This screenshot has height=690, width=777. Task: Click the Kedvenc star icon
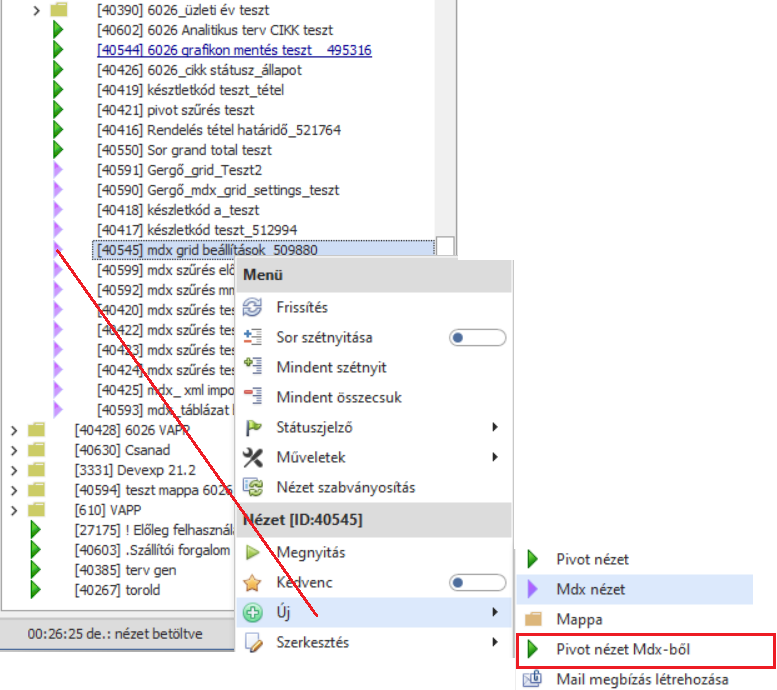253,582
